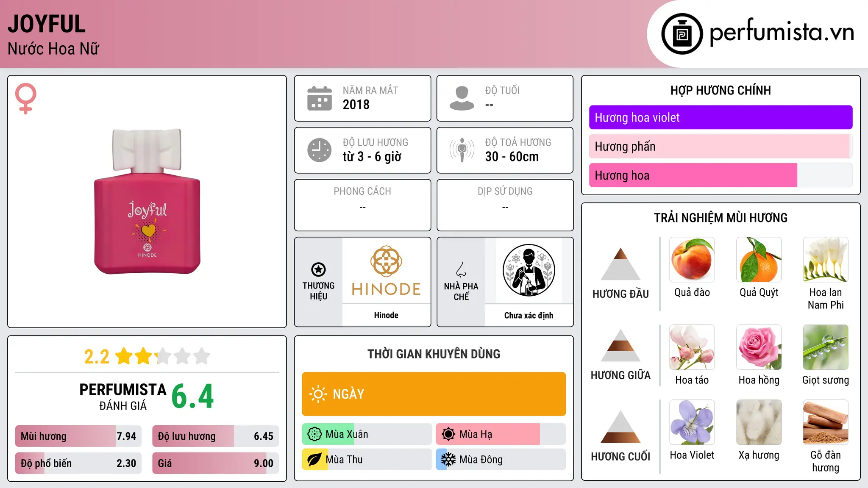This screenshot has height=488, width=868.
Task: Click the Mùa Đông season bar
Action: [x=501, y=460]
